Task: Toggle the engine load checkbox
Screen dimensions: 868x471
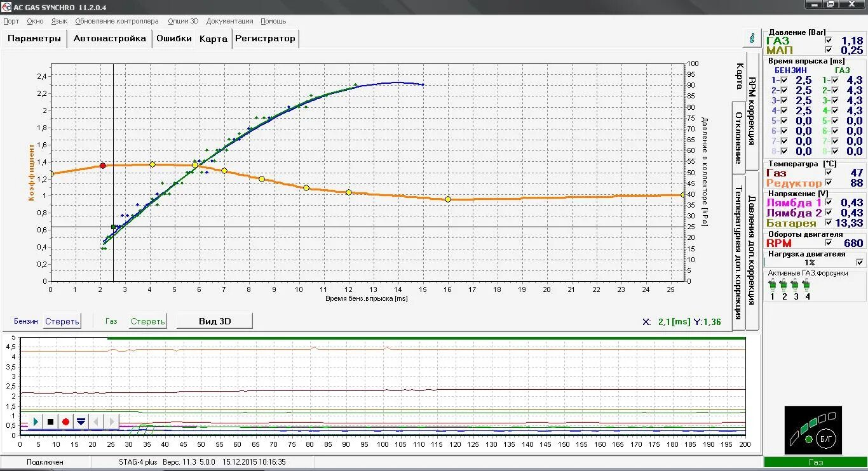Action: (860, 262)
